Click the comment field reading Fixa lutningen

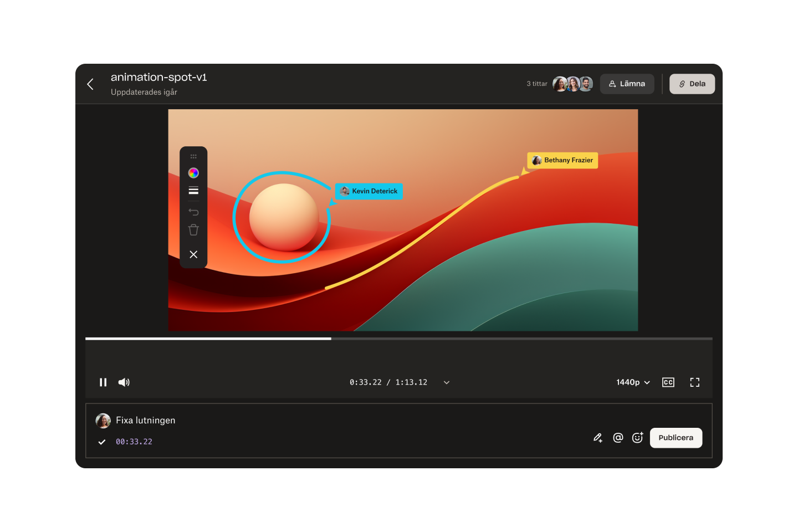pyautogui.click(x=146, y=421)
